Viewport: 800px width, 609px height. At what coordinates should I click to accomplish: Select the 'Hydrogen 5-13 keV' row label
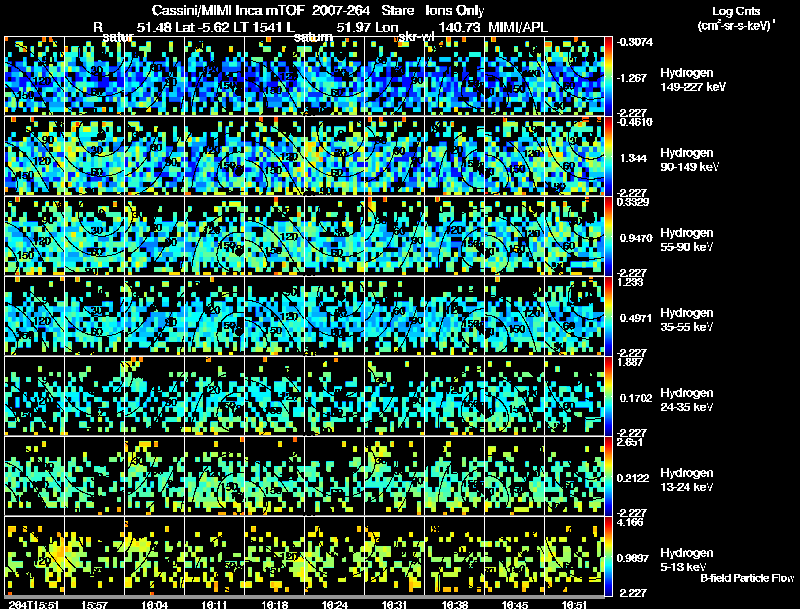pos(687,560)
